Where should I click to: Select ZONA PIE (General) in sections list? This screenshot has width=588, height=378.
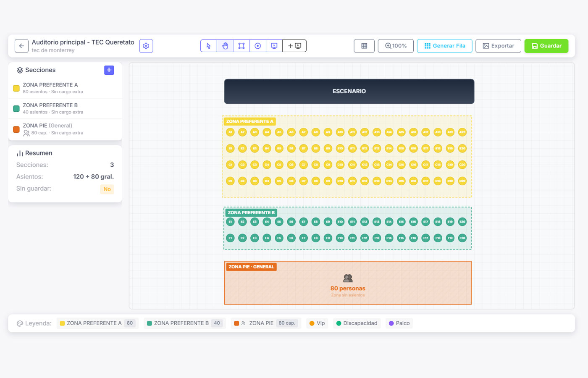pyautogui.click(x=65, y=129)
